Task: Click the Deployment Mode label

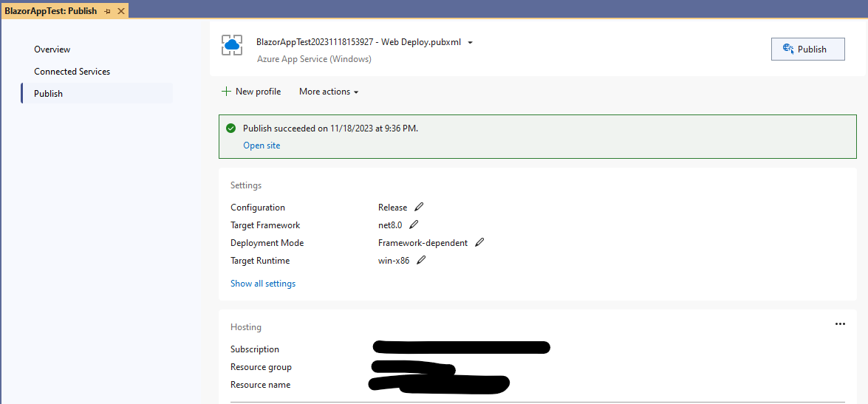Action: [267, 243]
